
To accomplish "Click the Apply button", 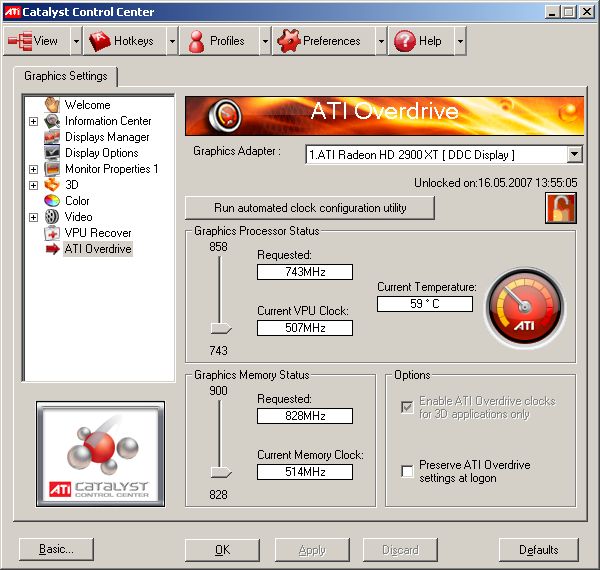I will click(x=312, y=550).
